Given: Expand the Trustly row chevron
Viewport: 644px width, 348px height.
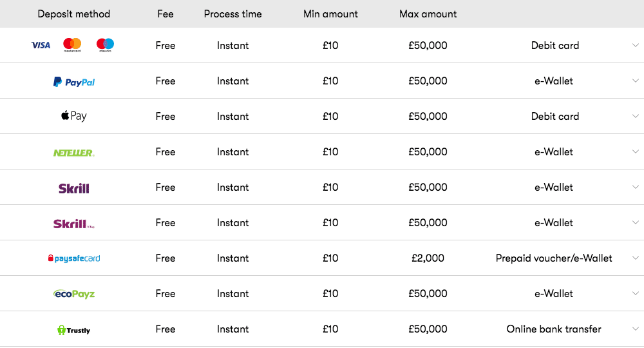Looking at the screenshot, I should [636, 329].
